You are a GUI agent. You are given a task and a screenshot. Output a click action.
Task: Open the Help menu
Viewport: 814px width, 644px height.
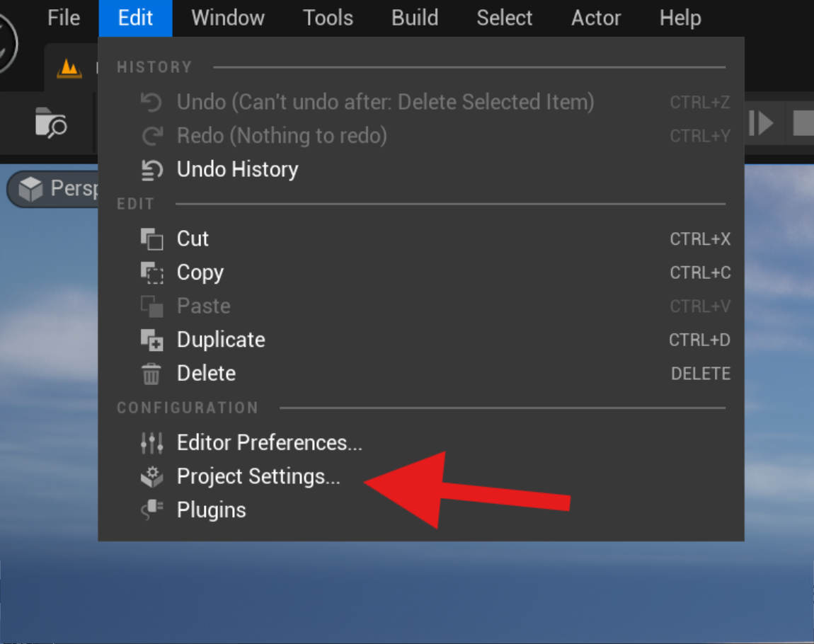pyautogui.click(x=680, y=18)
